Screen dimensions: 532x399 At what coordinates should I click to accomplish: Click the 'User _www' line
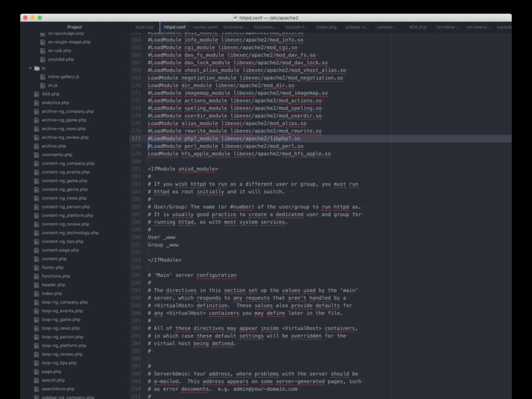pos(162,237)
